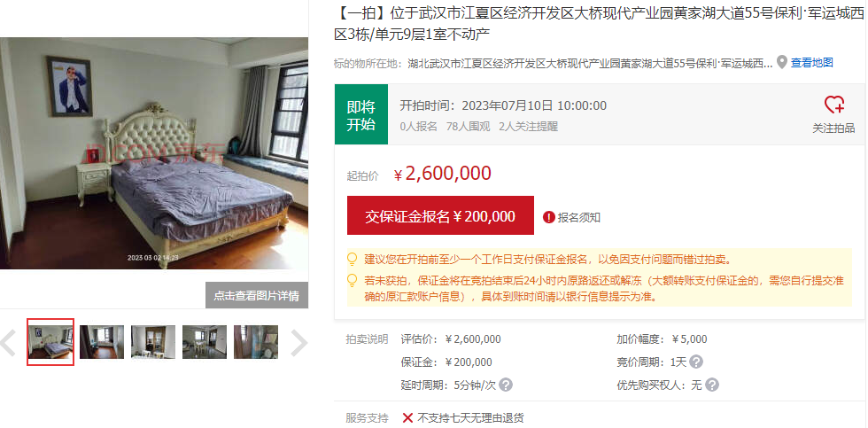Click the map pin location icon
The height and width of the screenshot is (428, 868).
point(781,63)
